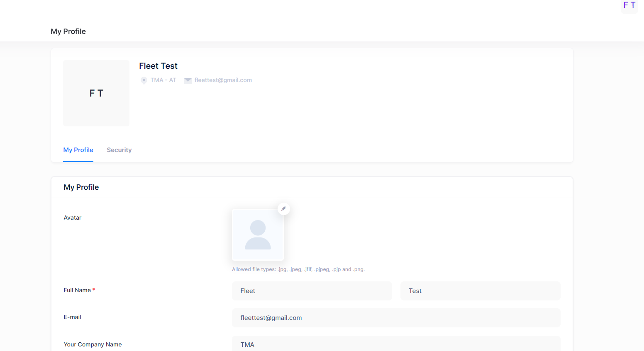The height and width of the screenshot is (351, 644).
Task: Focus the last name field containing Test
Action: point(480,291)
